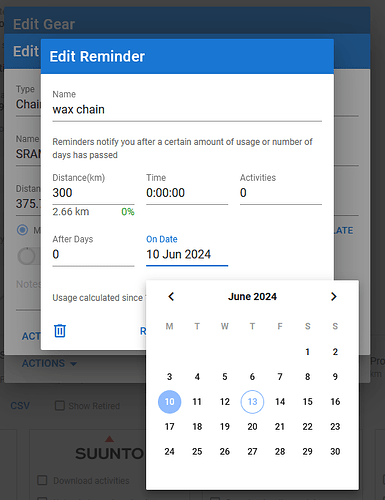Image resolution: width=385 pixels, height=500 pixels.
Task: Select June 8 in the calendar
Action: click(307, 377)
